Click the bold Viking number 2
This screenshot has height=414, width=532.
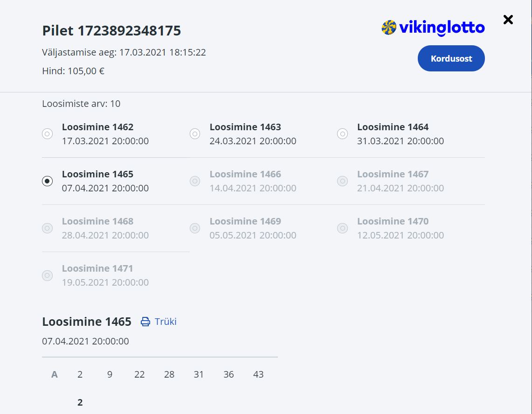(x=80, y=402)
